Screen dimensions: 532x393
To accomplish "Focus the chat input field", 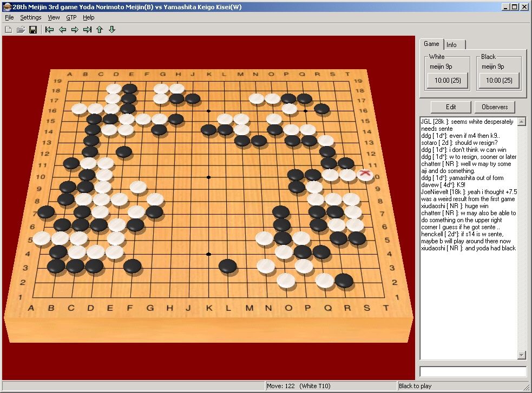I will (472, 371).
